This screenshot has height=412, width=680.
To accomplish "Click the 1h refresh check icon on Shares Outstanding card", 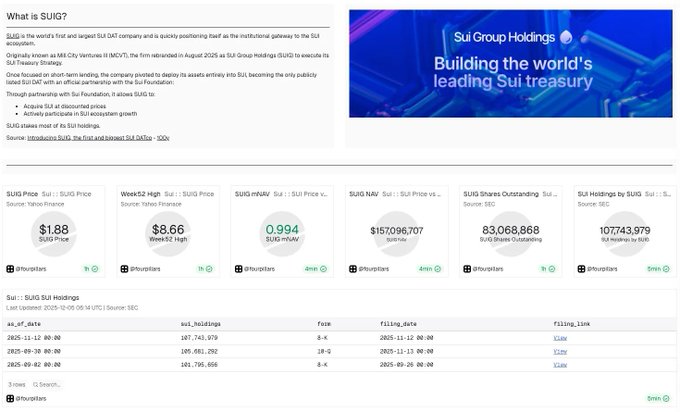I will [552, 269].
